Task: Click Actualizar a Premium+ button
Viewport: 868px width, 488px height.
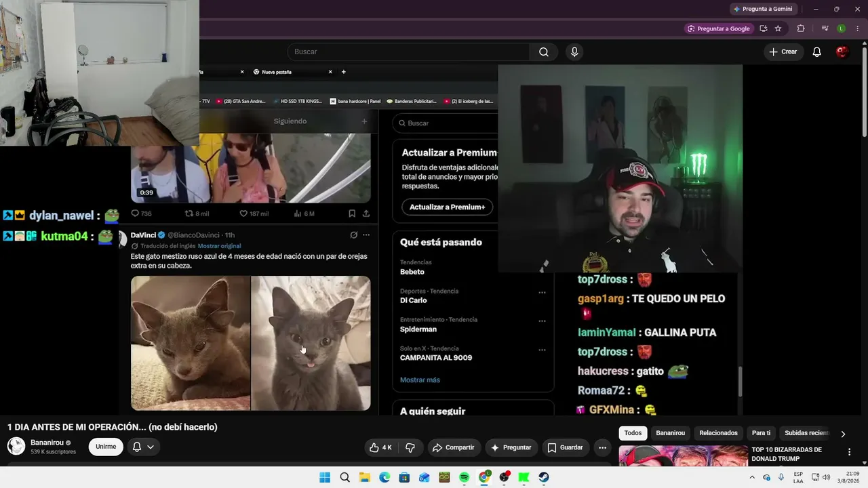Action: [447, 207]
